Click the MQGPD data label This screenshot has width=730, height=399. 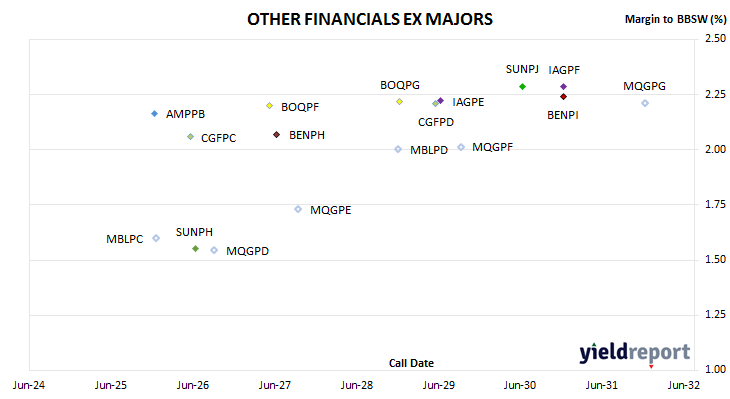tap(247, 251)
